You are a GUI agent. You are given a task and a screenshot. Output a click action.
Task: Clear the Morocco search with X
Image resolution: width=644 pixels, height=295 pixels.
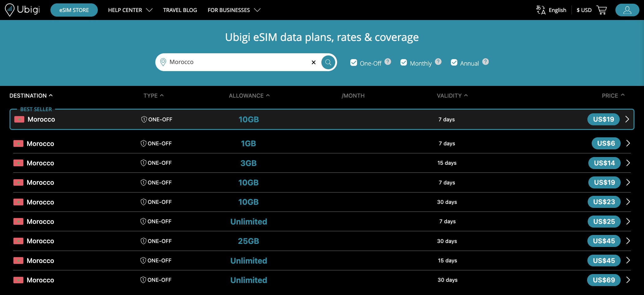[x=313, y=62]
